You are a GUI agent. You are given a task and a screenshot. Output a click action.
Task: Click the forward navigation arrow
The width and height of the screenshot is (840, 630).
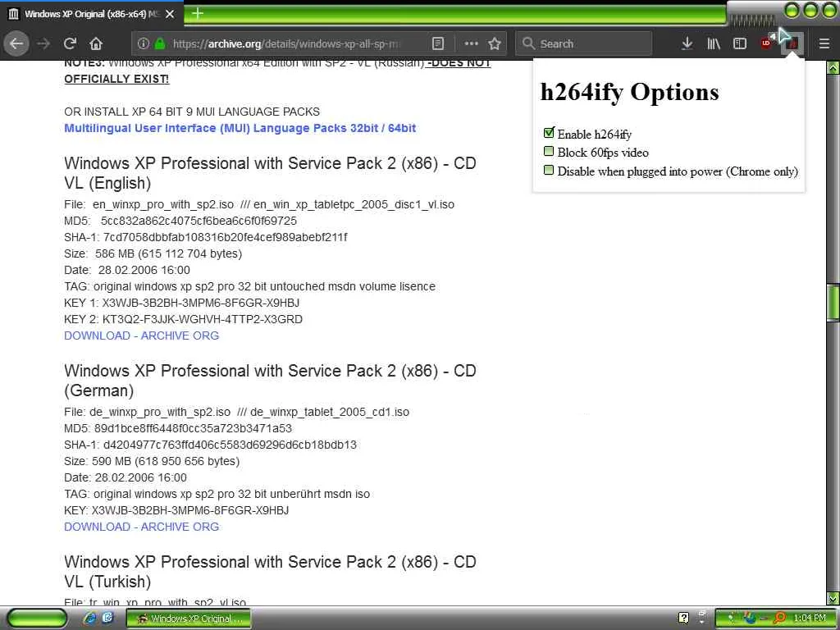44,43
